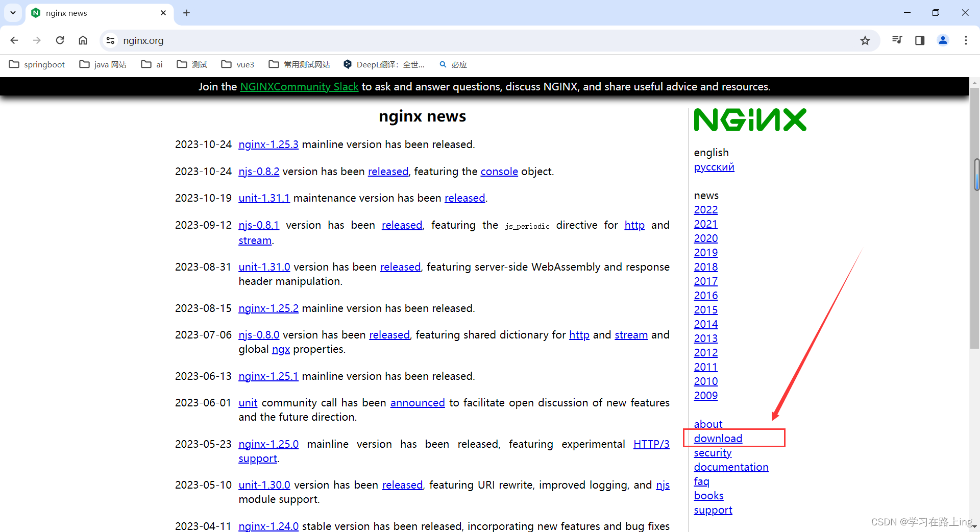Screen dimensions: 980x532
Task: Bookmark this page using the star icon
Action: pyautogui.click(x=865, y=40)
